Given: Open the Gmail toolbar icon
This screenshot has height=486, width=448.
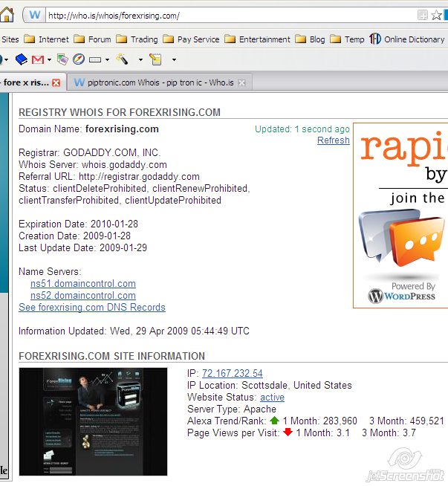Looking at the screenshot, I should [x=38, y=59].
